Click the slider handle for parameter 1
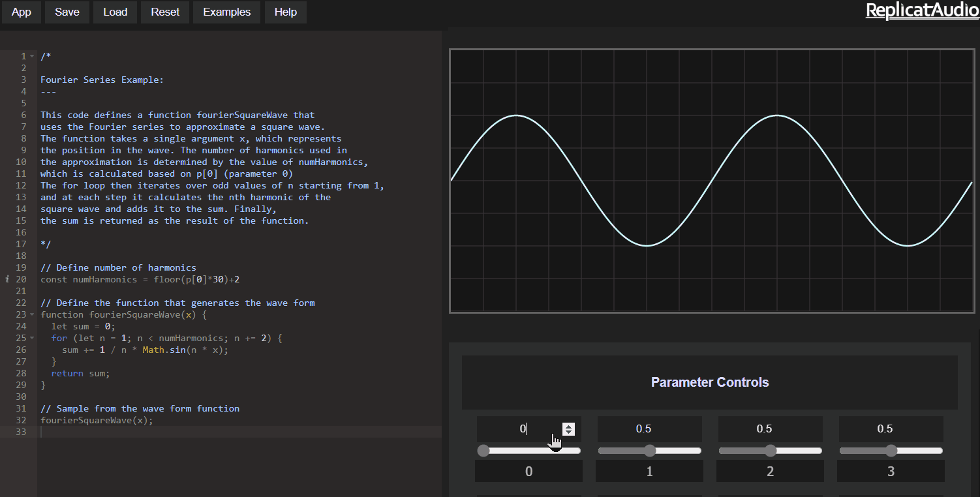 click(650, 450)
